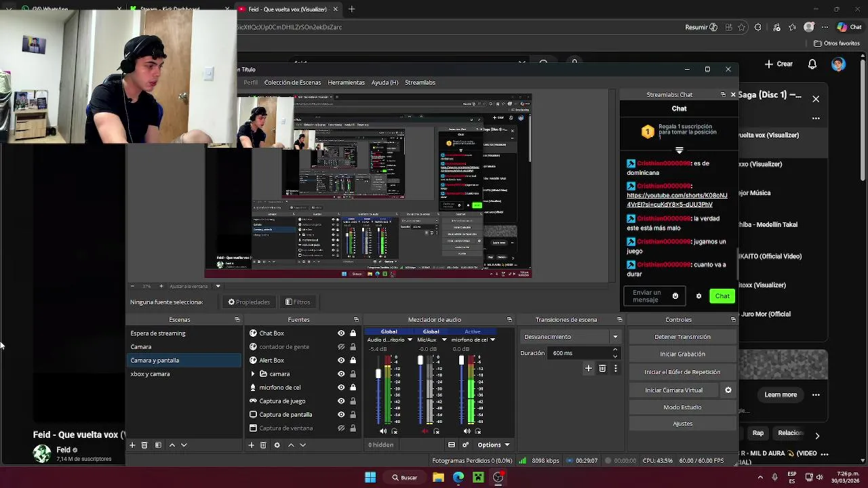Move source up in Fuentes list

(x=291, y=445)
